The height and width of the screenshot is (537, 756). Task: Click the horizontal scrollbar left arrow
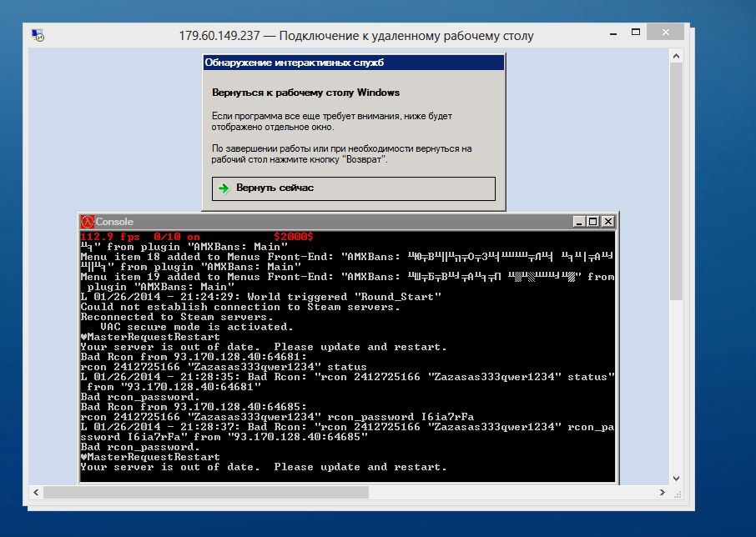click(x=35, y=493)
